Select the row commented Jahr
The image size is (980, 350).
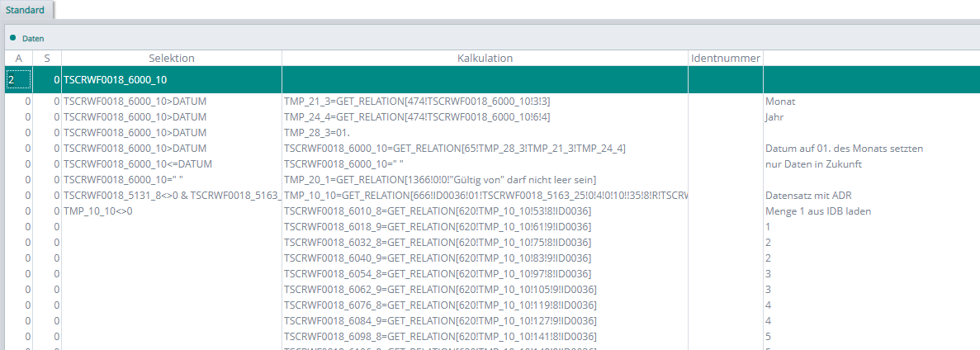[773, 117]
